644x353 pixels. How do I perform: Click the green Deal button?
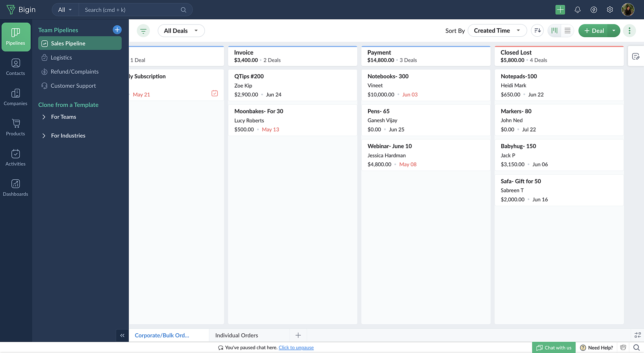click(x=593, y=31)
